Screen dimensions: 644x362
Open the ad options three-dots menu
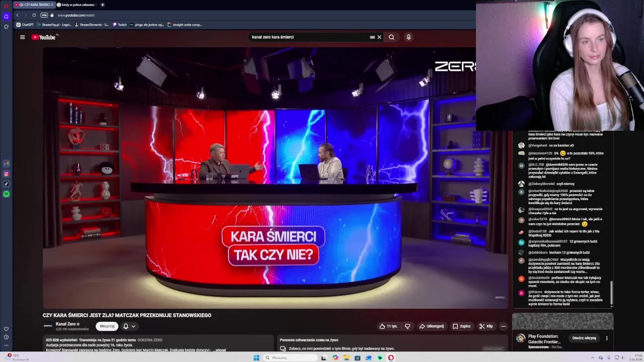607,338
